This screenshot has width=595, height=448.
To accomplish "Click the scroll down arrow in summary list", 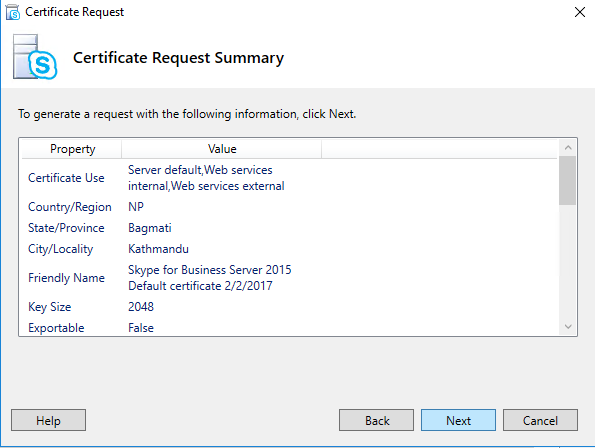I will [x=568, y=327].
